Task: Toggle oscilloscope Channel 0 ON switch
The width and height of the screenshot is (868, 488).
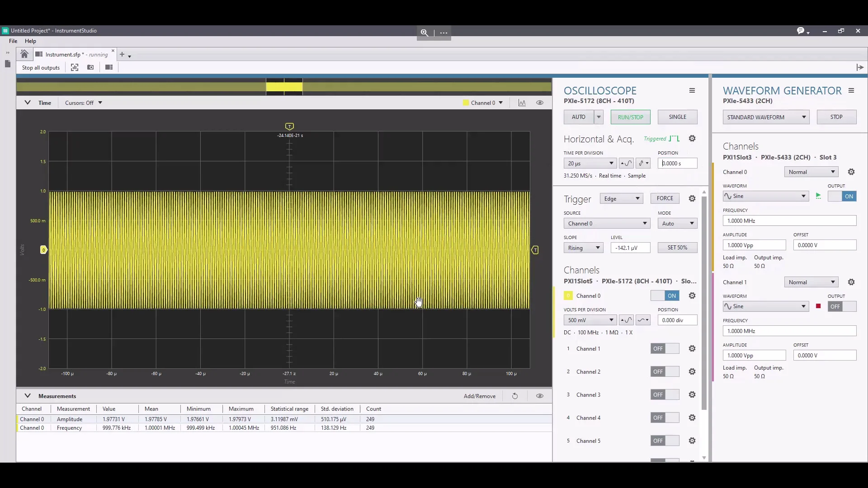Action: [665, 296]
